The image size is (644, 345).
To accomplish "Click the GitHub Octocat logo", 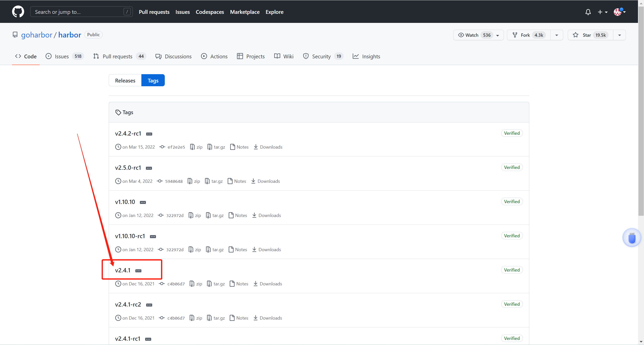I will (x=18, y=12).
